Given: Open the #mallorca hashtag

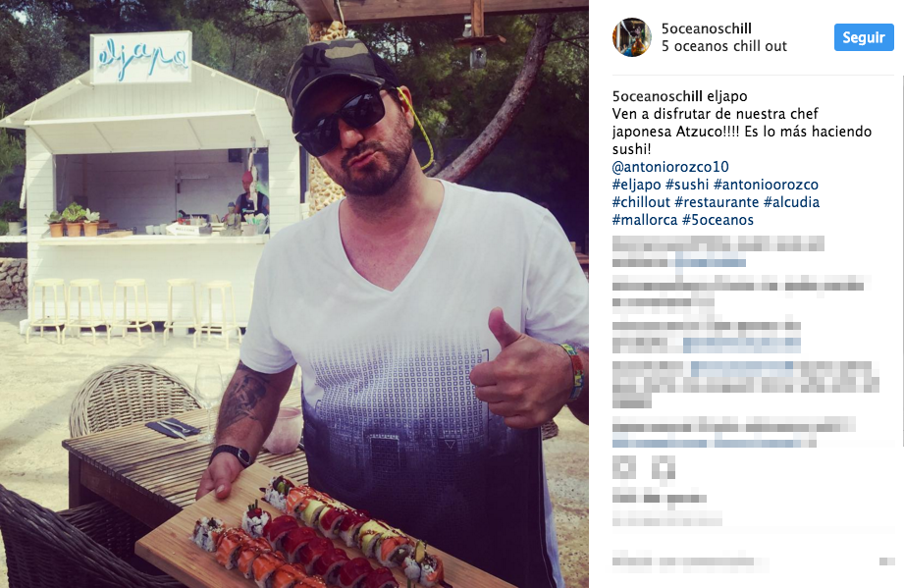Looking at the screenshot, I should click(x=645, y=220).
